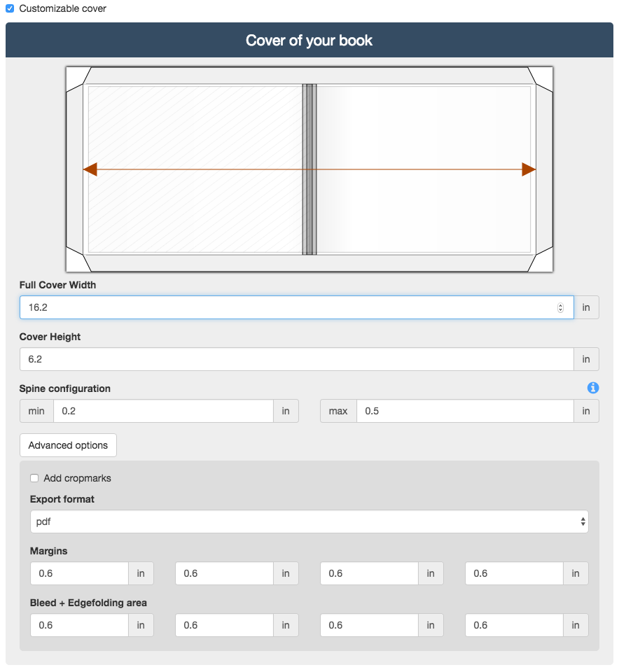Click the fourth Bleed + Edgefolding field
This screenshot has width=619, height=672.
[514, 625]
